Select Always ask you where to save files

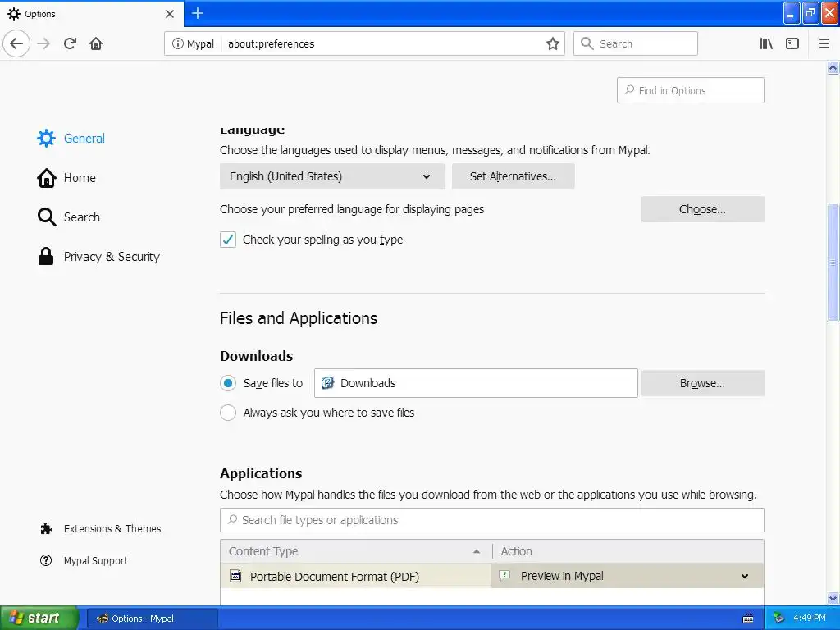[x=228, y=413]
